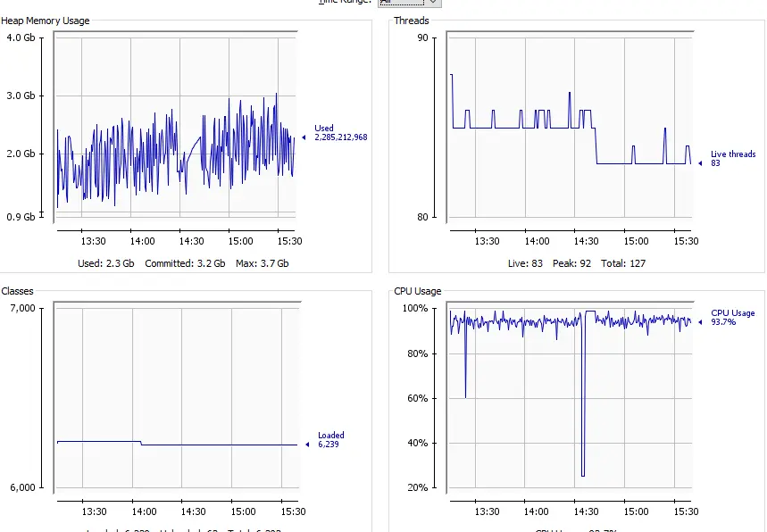Click the '80' Threads axis label
The image size is (767, 532).
click(x=422, y=217)
